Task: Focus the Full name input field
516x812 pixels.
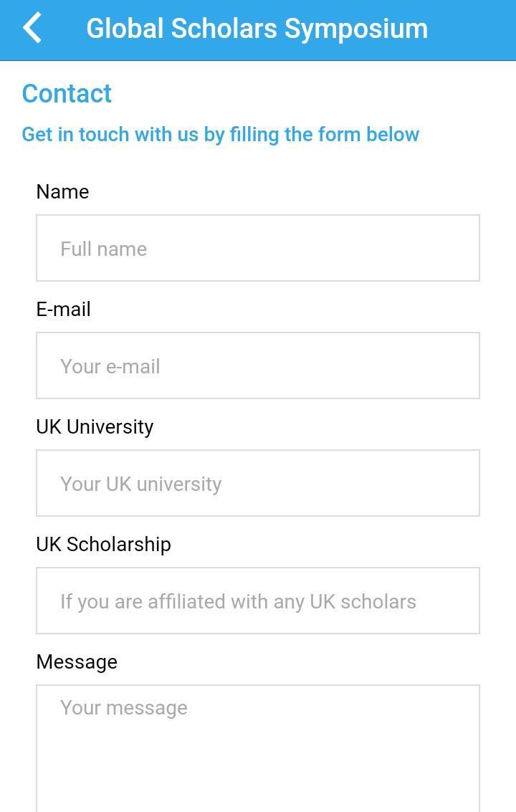Action: tap(258, 248)
